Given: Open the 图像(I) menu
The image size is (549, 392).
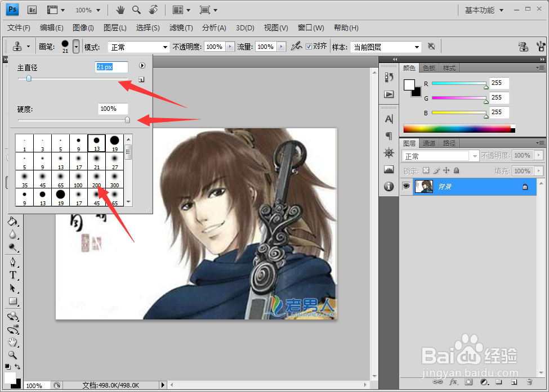Looking at the screenshot, I should coord(83,28).
